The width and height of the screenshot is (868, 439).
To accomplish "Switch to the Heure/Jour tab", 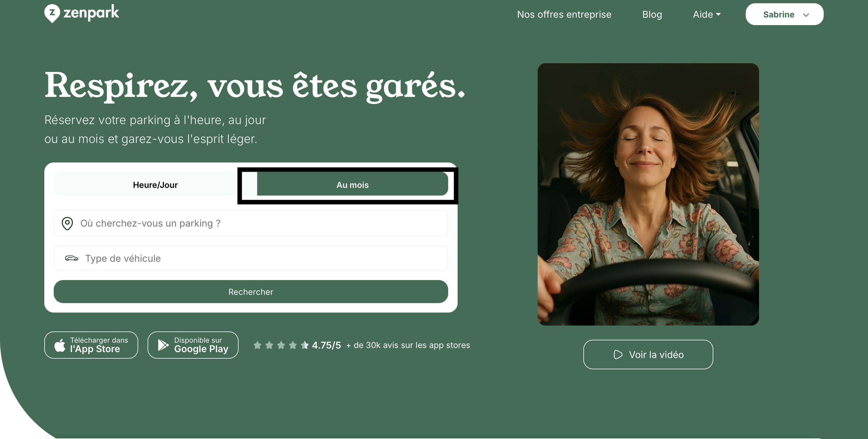I will (155, 184).
